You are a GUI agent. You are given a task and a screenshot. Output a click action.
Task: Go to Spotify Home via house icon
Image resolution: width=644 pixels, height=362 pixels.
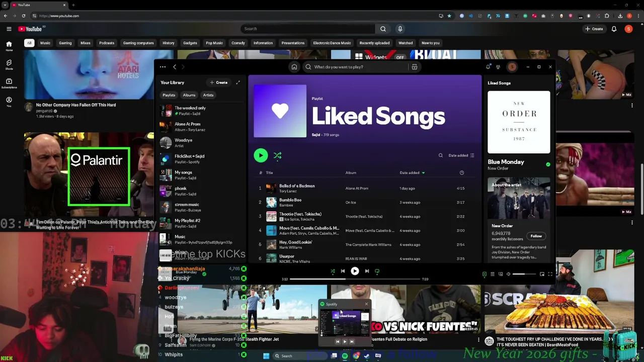click(x=294, y=67)
